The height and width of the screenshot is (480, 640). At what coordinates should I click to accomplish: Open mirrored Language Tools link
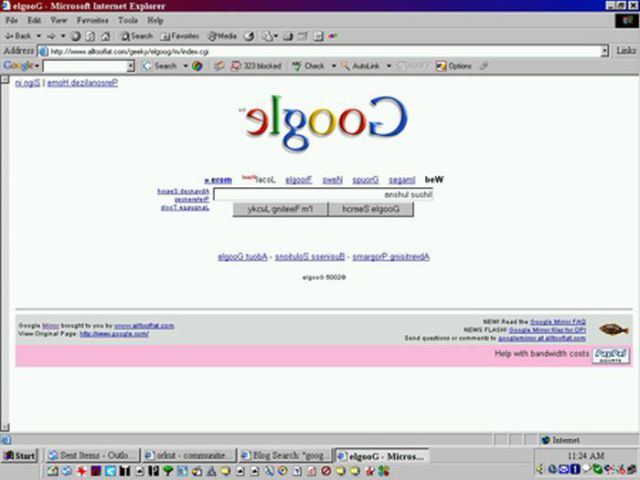click(185, 208)
